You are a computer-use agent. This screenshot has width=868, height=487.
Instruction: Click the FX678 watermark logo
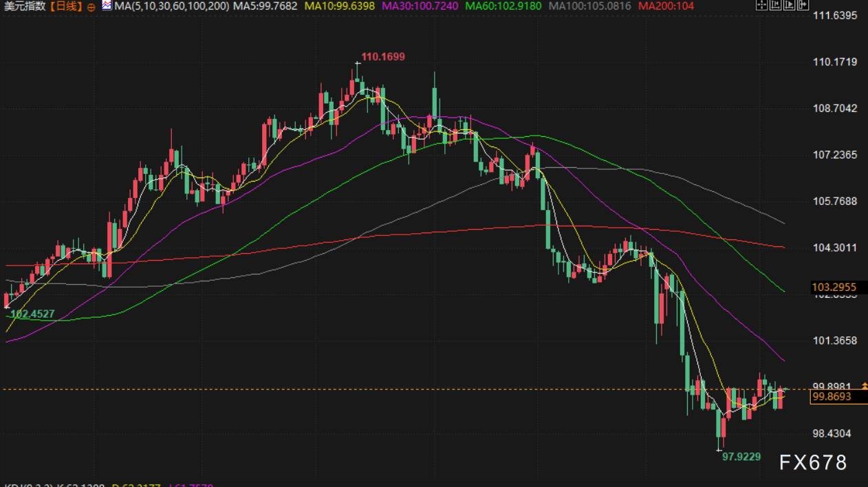(814, 463)
